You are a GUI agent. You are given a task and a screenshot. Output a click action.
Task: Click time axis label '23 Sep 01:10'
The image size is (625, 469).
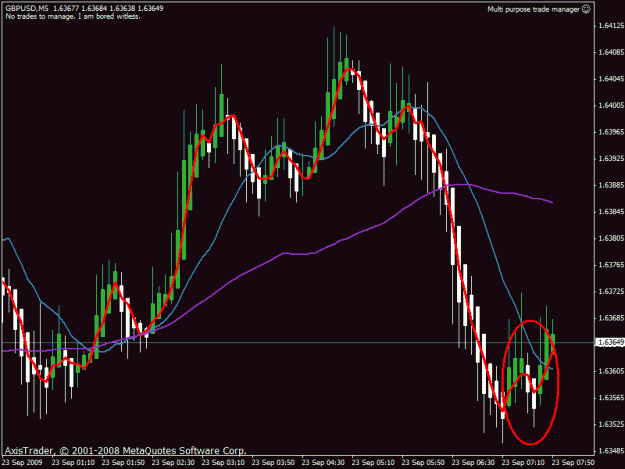(73, 463)
